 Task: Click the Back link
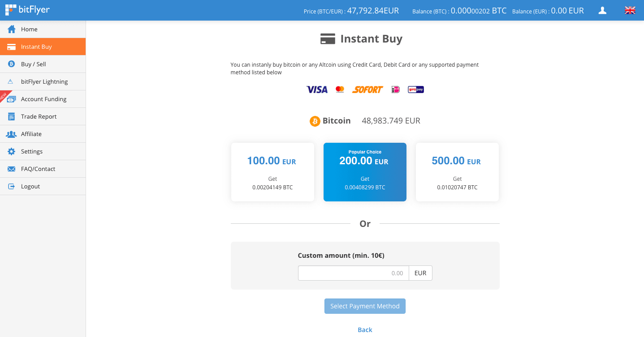(365, 330)
